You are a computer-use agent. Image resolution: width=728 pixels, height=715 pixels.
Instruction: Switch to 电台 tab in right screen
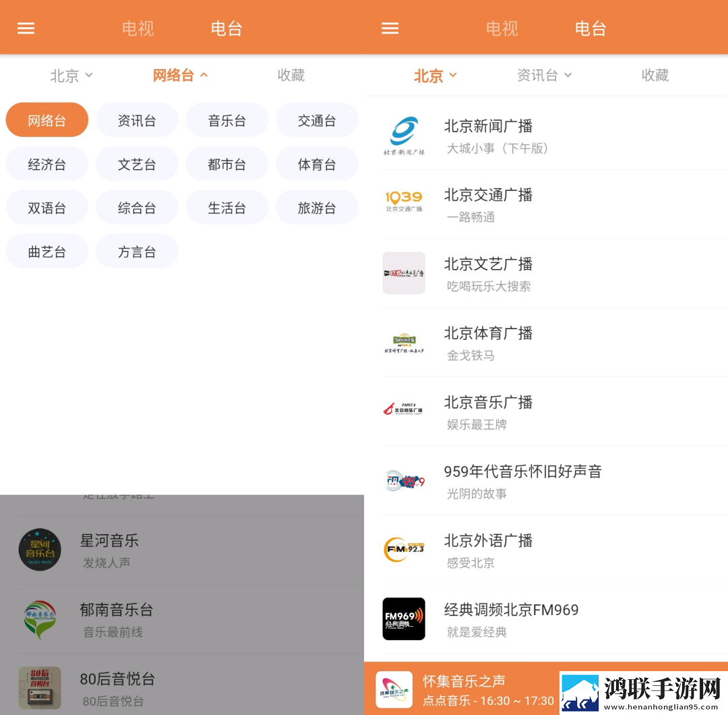click(x=590, y=28)
